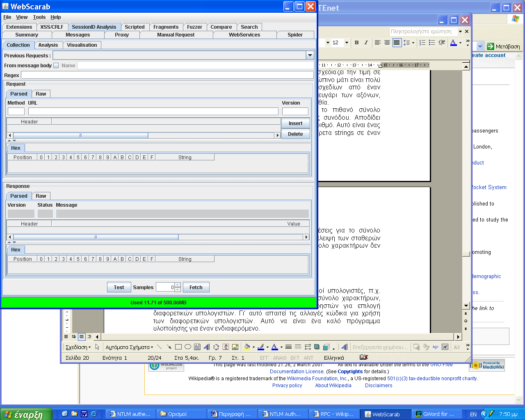Viewport: 525px width, 420px height.
Task: Apply line color in the Drawing toolbar
Action: pos(261,347)
